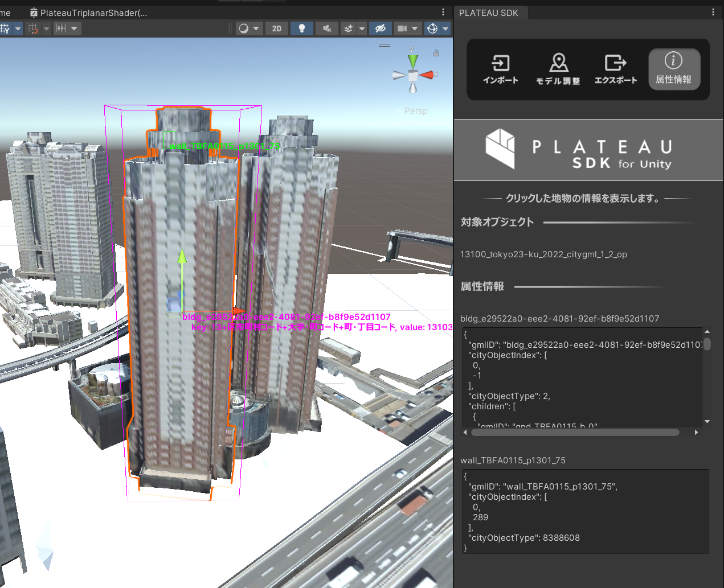Screen dimensions: 724x588
Task: Mute scene audio in the toolbar
Action: coord(326,28)
